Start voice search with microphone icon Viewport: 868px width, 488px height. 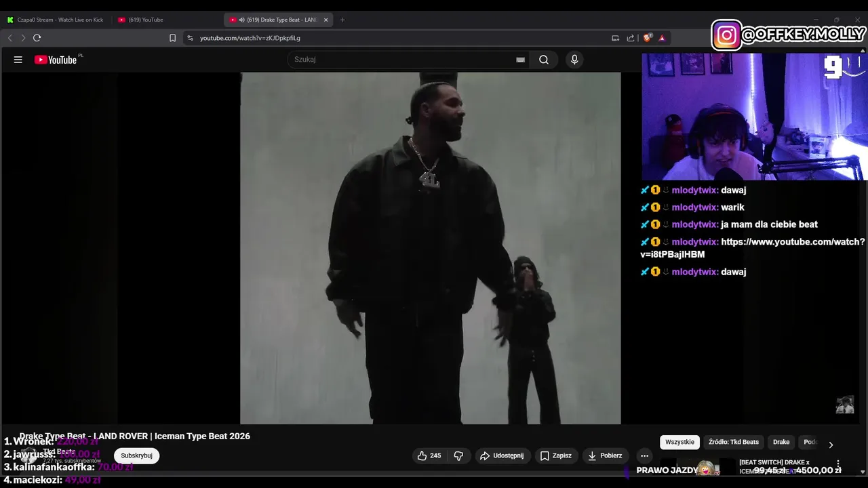tap(574, 60)
